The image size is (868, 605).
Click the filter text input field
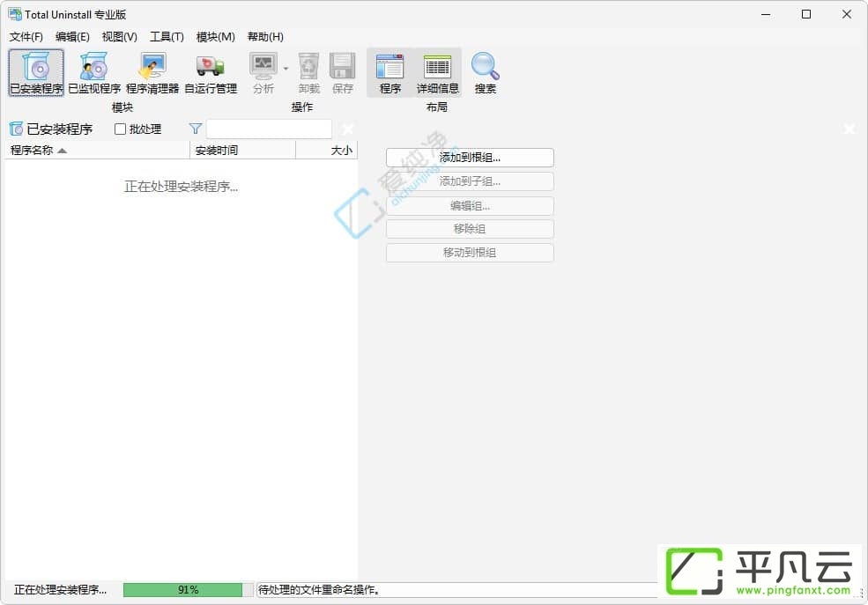[269, 129]
